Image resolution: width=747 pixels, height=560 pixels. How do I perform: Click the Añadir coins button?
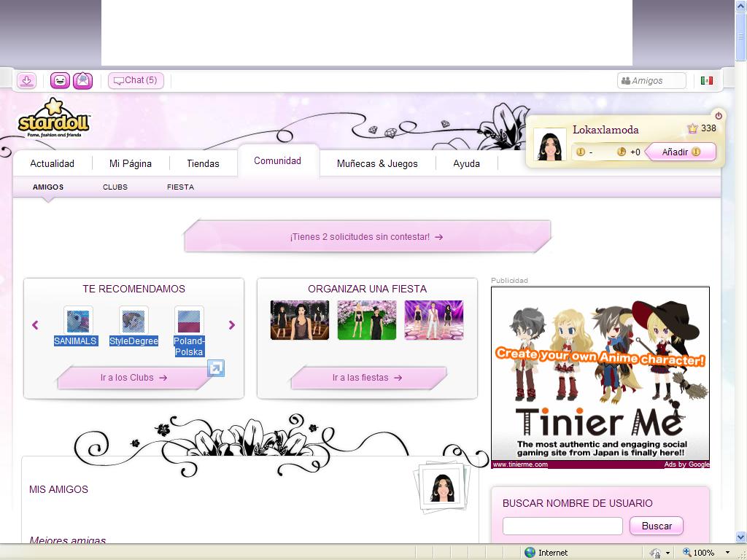(681, 152)
